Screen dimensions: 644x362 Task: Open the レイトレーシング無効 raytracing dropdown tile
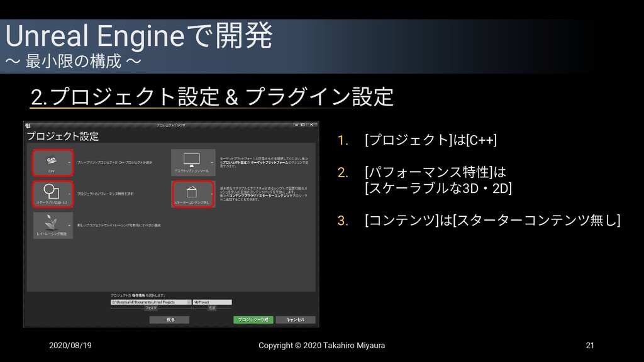(53, 226)
